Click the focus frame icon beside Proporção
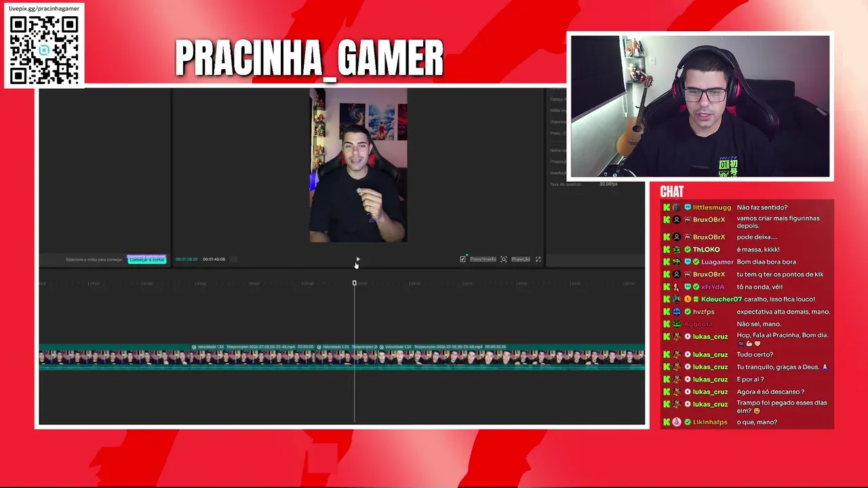This screenshot has width=868, height=488. pyautogui.click(x=503, y=259)
